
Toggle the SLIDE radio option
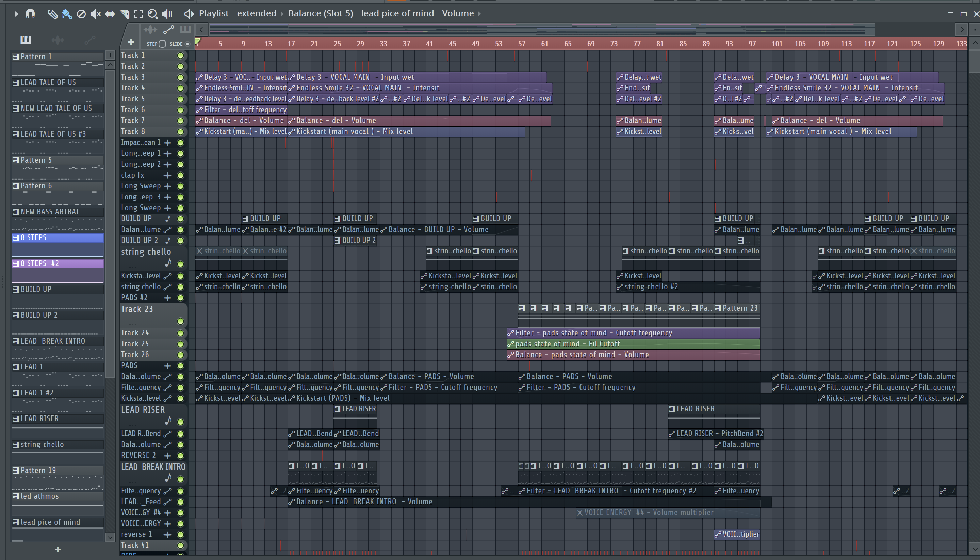(187, 44)
